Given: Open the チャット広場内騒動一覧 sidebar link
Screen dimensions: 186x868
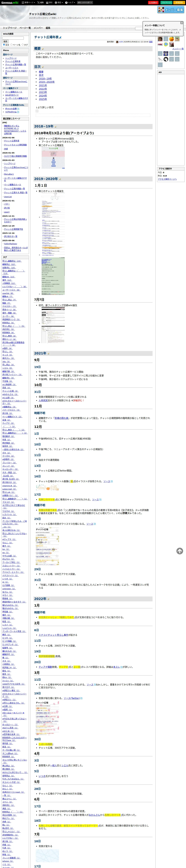Looking at the screenshot, I should [x=15, y=64].
